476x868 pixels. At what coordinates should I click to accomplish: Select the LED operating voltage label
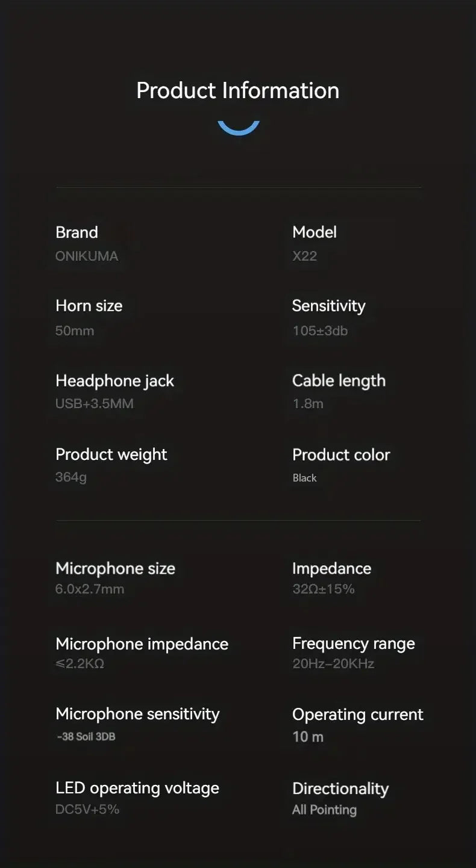(x=137, y=788)
